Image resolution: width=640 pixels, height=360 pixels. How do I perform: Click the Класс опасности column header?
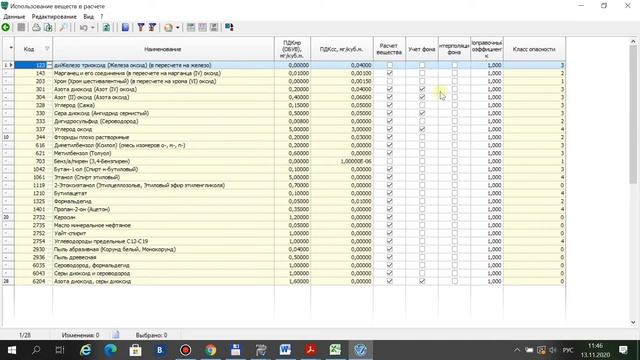click(534, 49)
